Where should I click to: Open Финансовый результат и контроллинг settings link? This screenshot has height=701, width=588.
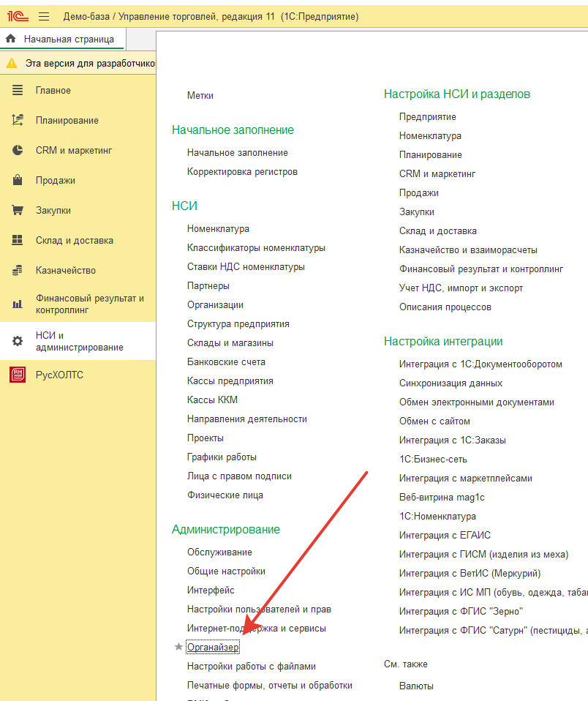pyautogui.click(x=481, y=269)
